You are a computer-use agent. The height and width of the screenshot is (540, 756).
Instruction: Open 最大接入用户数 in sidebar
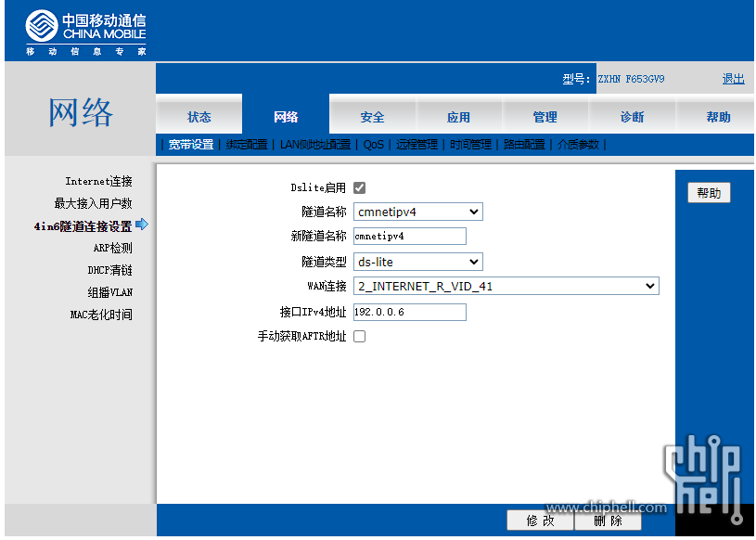93,203
